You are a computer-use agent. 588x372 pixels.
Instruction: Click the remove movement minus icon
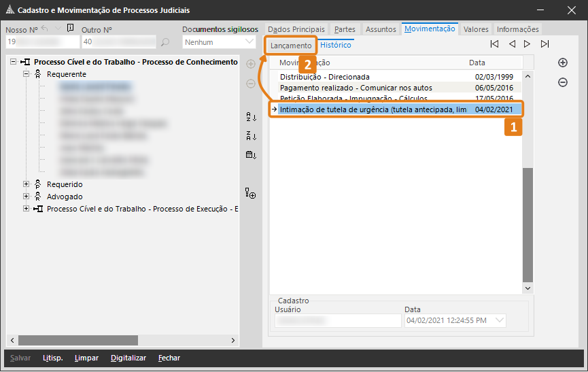562,82
